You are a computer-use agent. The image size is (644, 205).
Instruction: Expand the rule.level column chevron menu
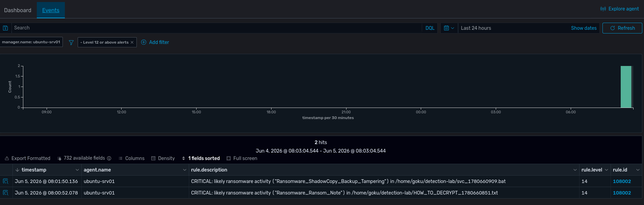click(x=607, y=170)
